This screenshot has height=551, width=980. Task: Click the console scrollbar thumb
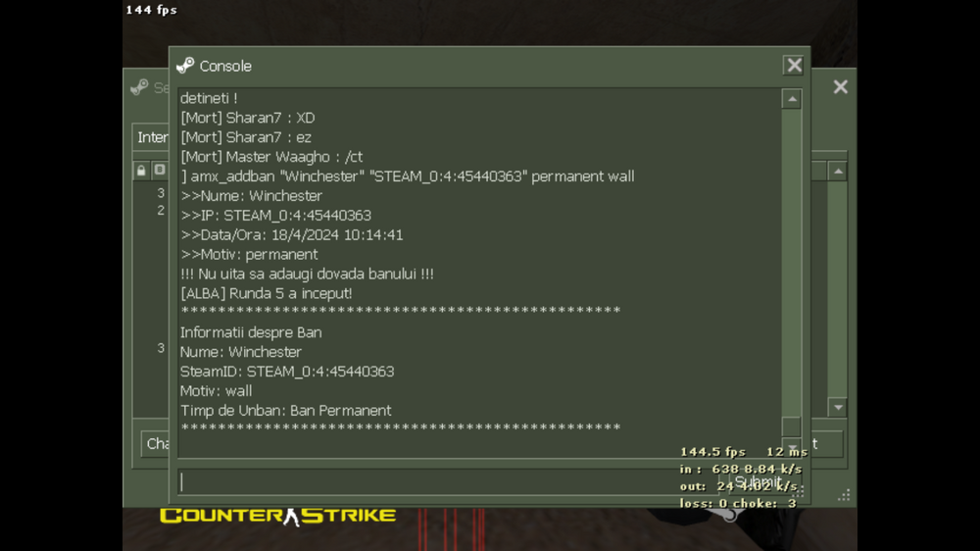point(791,427)
